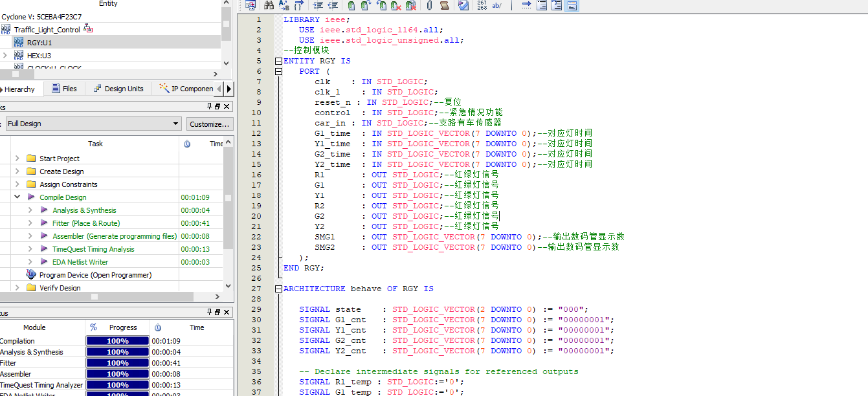Click the analyze current file checkmark icon
868x396 pixels.
pos(463,5)
